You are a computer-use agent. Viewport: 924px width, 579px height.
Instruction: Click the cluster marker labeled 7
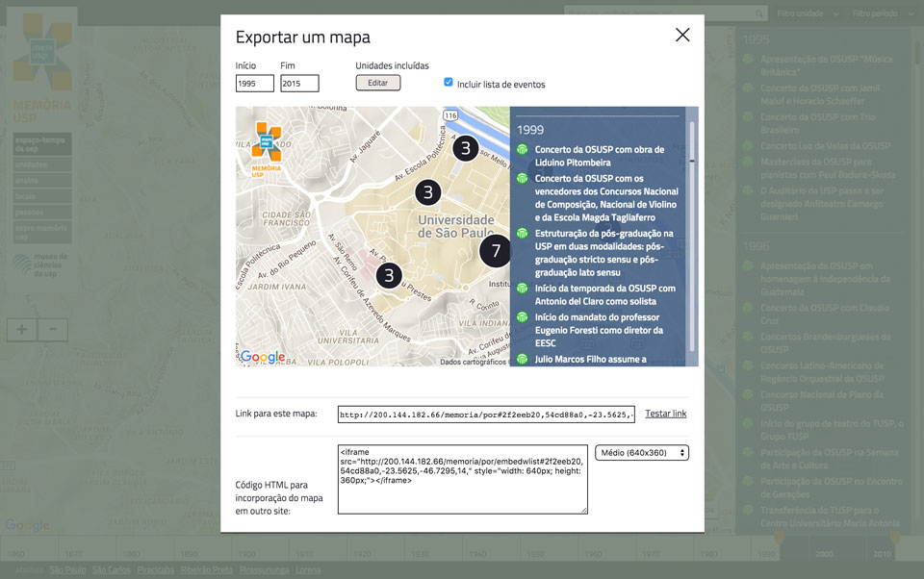[495, 251]
